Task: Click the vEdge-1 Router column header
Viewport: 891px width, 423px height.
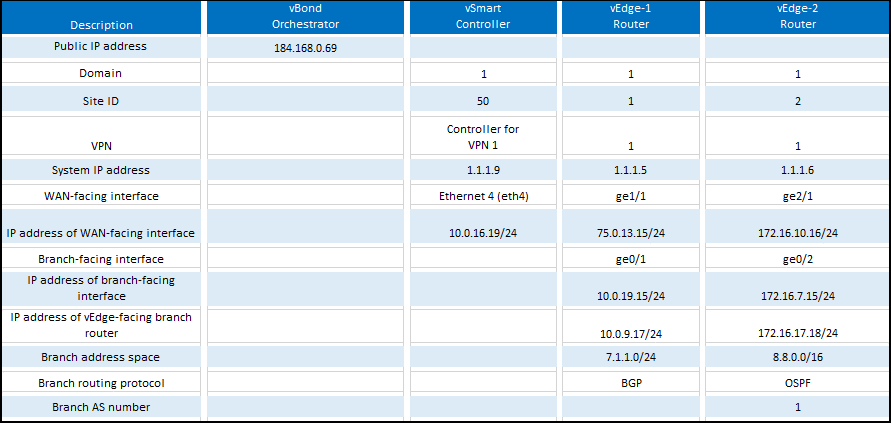Action: tap(631, 16)
